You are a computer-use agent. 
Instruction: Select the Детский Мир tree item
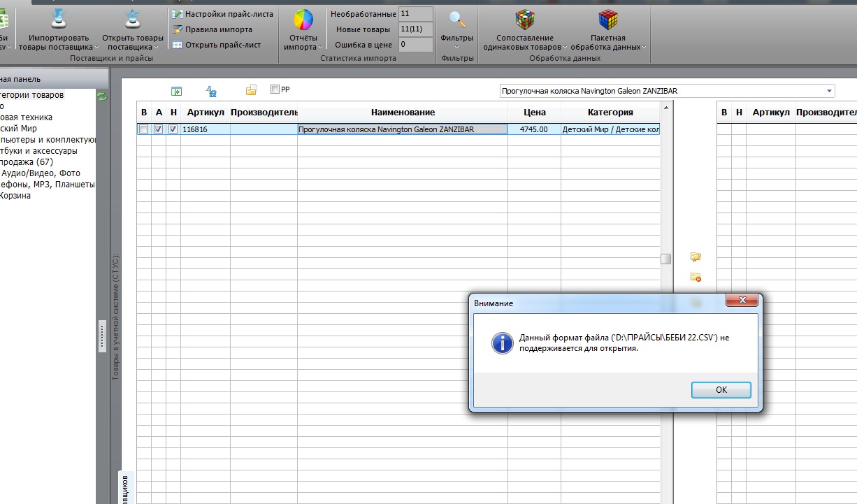[x=19, y=129]
